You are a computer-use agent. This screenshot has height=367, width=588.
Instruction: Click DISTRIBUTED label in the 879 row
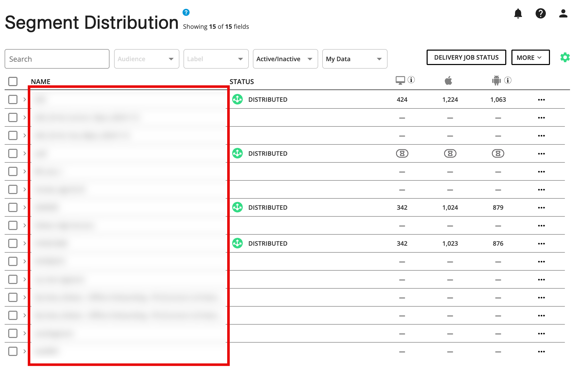click(268, 208)
